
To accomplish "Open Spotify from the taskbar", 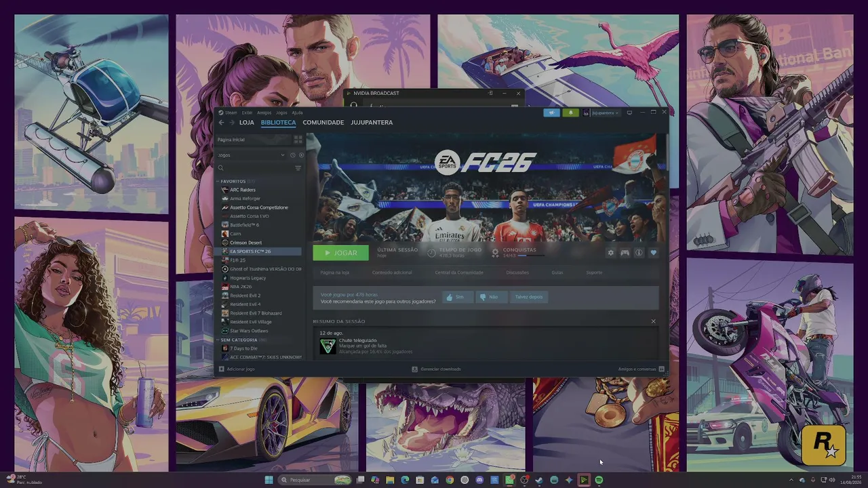I will tap(599, 480).
